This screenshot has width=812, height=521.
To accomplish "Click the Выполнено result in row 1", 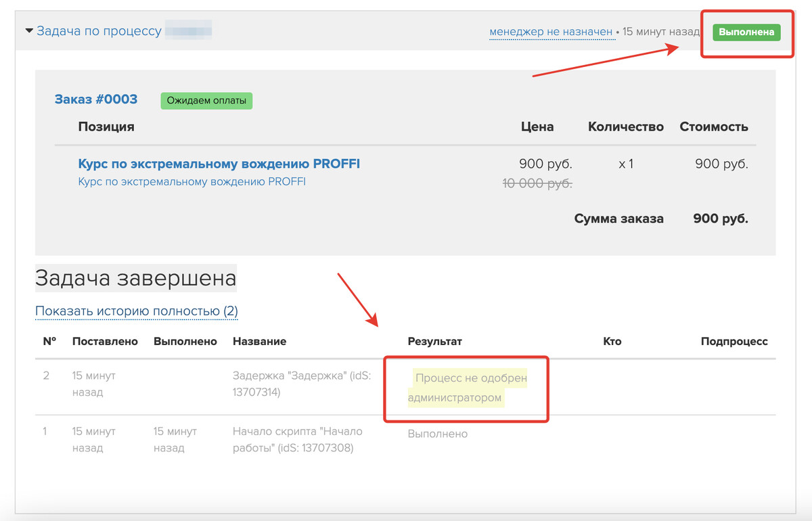I will click(437, 434).
